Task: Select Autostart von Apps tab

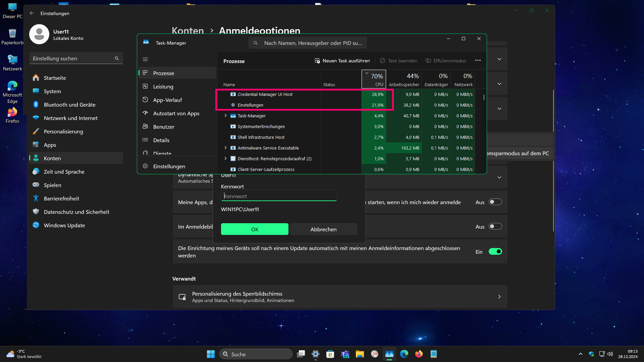Action: point(176,113)
